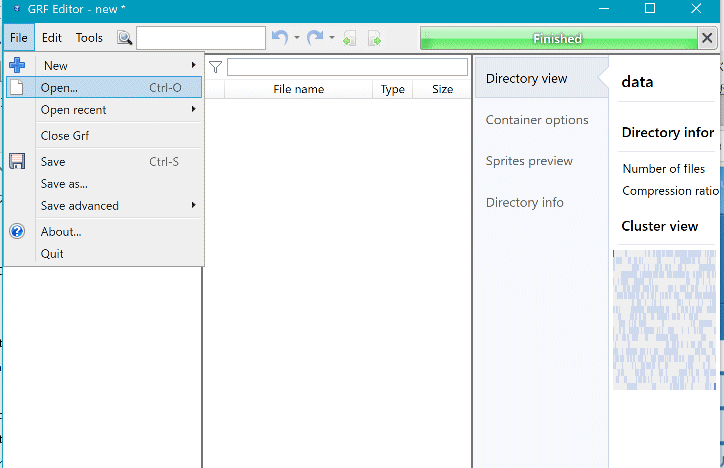
Task: Expand the Open recent submenu
Action: click(x=193, y=109)
